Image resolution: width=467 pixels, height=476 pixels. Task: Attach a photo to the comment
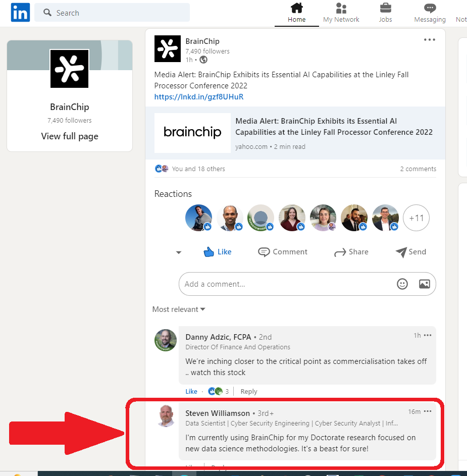[x=425, y=284]
